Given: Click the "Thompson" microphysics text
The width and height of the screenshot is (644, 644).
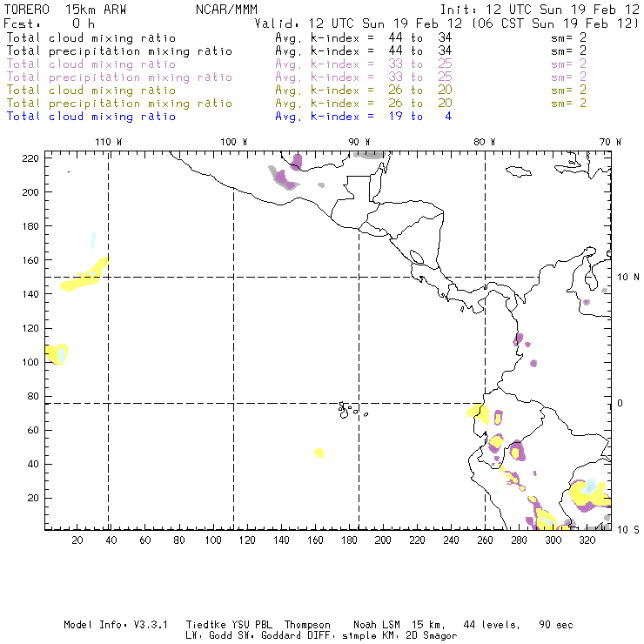Looking at the screenshot, I should (307, 625).
